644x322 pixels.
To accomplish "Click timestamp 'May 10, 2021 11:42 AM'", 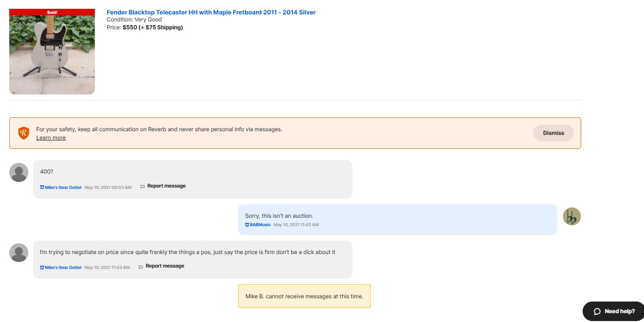I will (296, 225).
